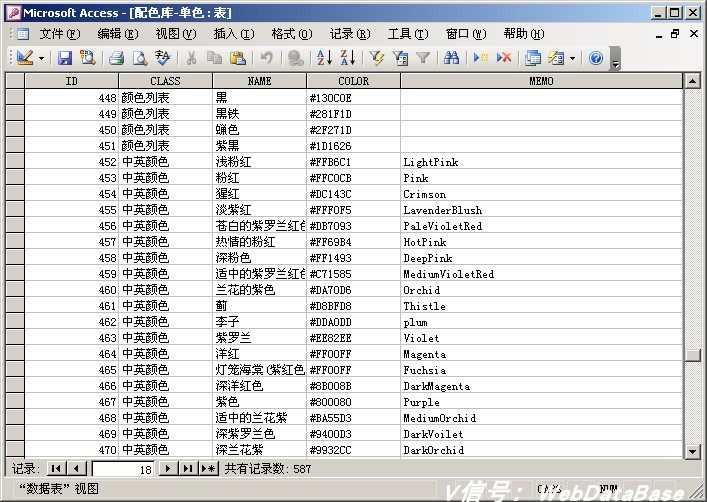Image resolution: width=707 pixels, height=502 pixels.
Task: Click the vertical scrollbar thumb
Action: point(692,355)
